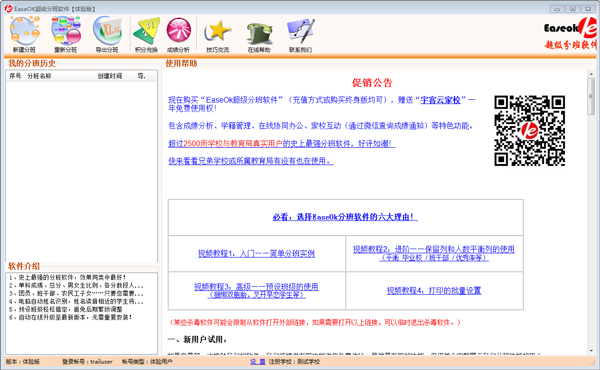The height and width of the screenshot is (370, 600).
Task: Click the 设置 link in status bar
Action: click(258, 362)
